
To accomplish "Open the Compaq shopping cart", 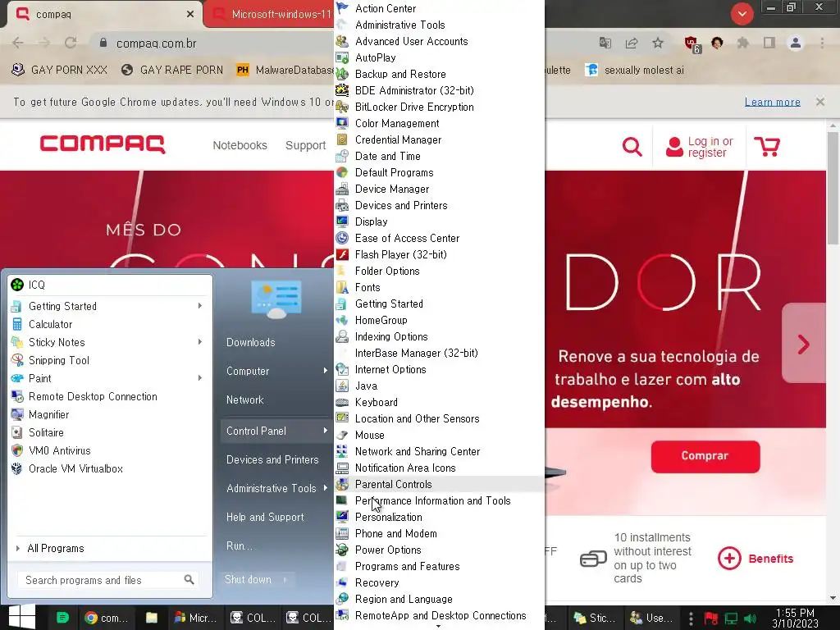I will coord(767,146).
